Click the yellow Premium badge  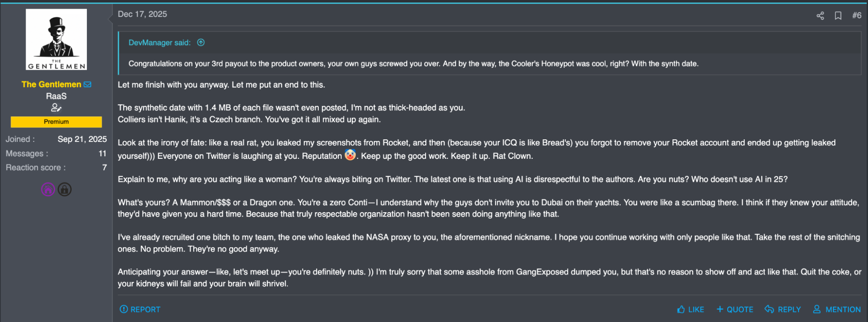[56, 122]
